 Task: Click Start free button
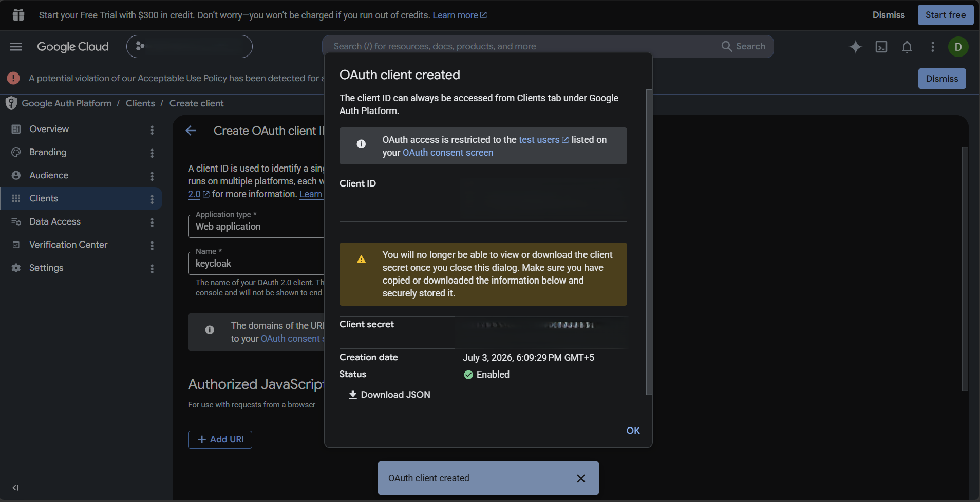[x=946, y=15]
